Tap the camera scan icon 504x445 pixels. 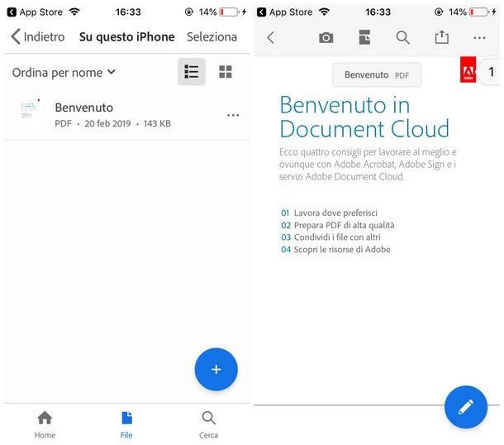click(326, 38)
